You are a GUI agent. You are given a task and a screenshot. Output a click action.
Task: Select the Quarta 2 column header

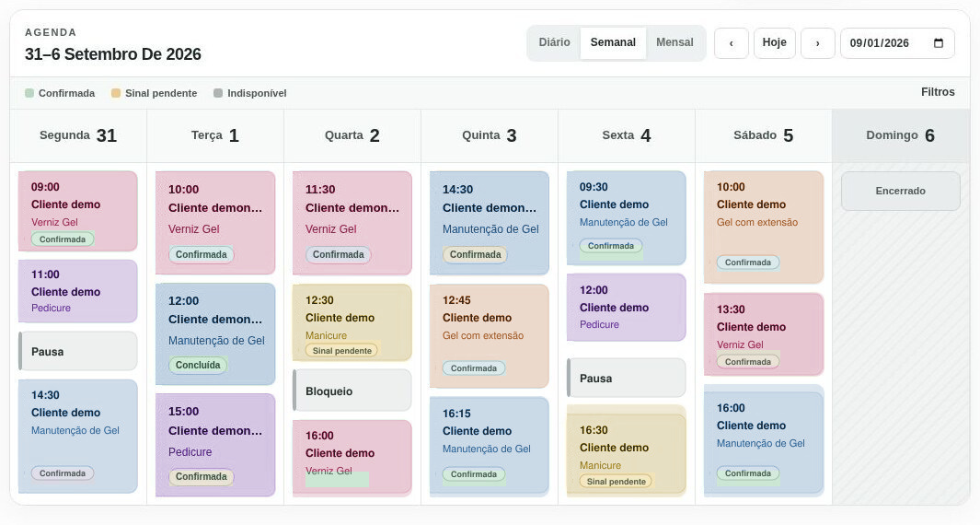coord(352,135)
